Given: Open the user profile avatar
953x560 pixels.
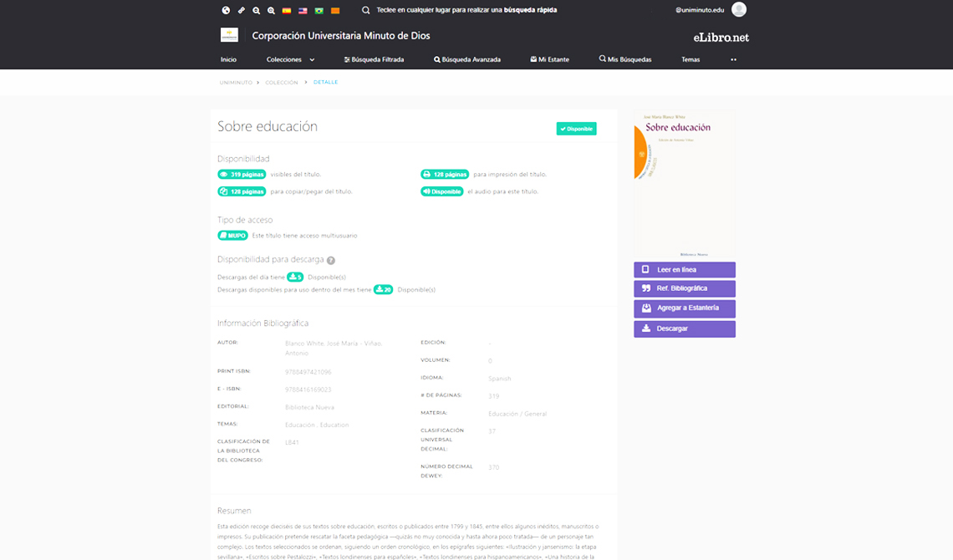Looking at the screenshot, I should [739, 10].
